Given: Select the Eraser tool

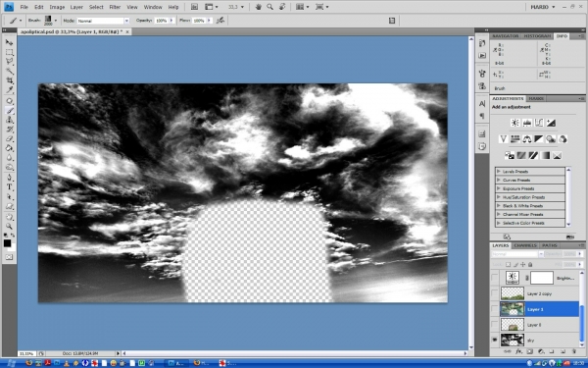Looking at the screenshot, I should point(10,138).
